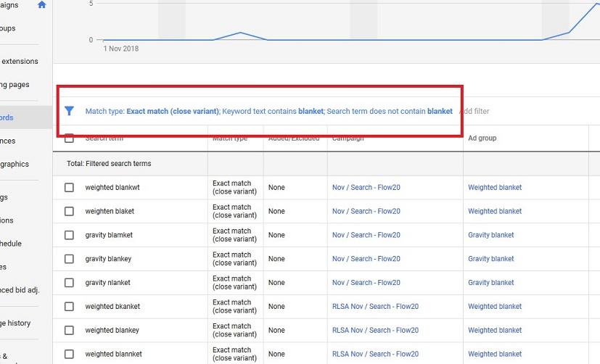
Task: Click the home icon beside Campaigns
Action: click(x=42, y=5)
